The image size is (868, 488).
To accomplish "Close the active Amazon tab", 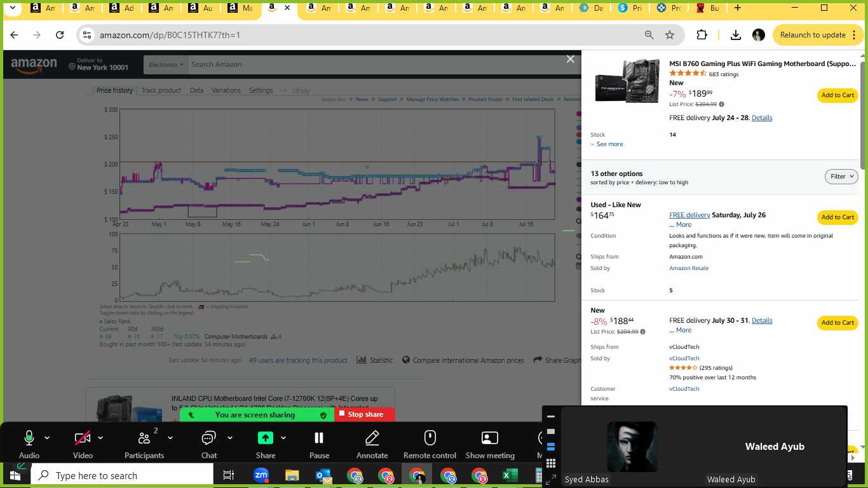I will (287, 8).
